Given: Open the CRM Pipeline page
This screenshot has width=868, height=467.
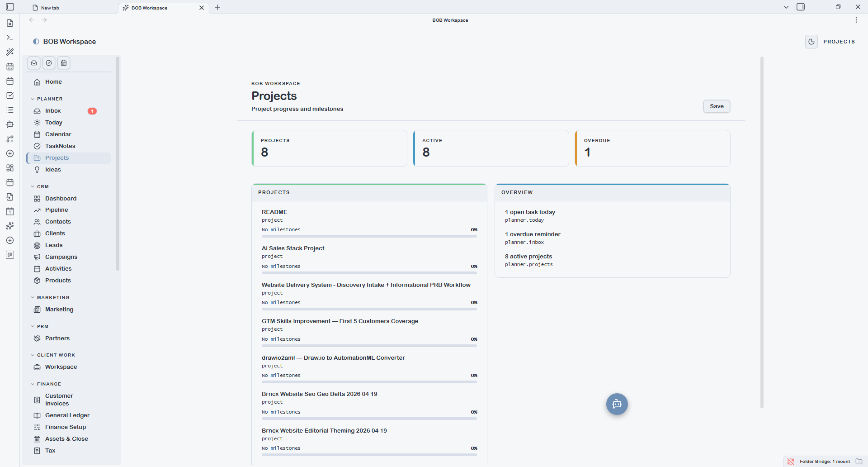Looking at the screenshot, I should 69,210.
